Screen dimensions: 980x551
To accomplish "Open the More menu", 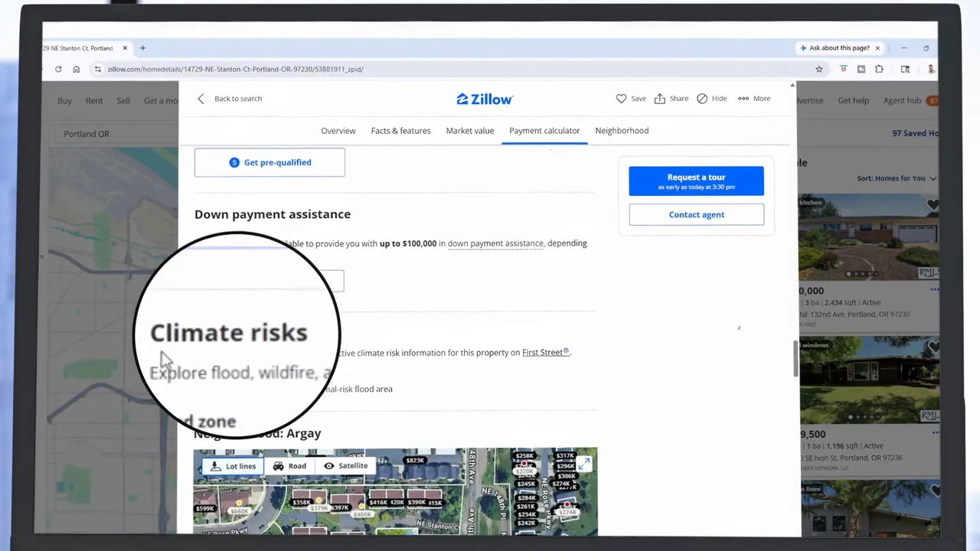I will coord(754,99).
